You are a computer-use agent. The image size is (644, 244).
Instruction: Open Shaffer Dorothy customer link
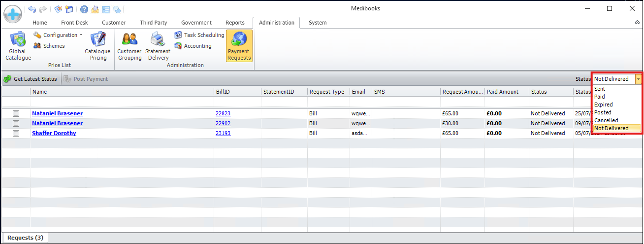tap(54, 134)
